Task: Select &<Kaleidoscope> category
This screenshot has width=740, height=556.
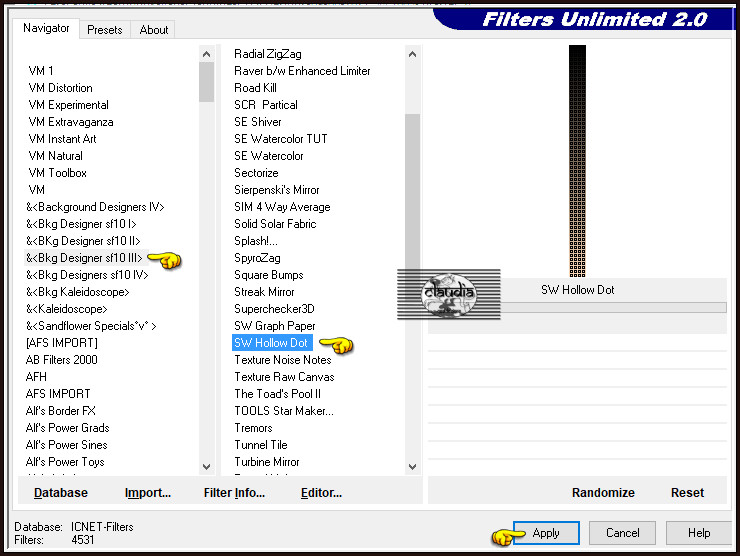Action: pyautogui.click(x=67, y=309)
